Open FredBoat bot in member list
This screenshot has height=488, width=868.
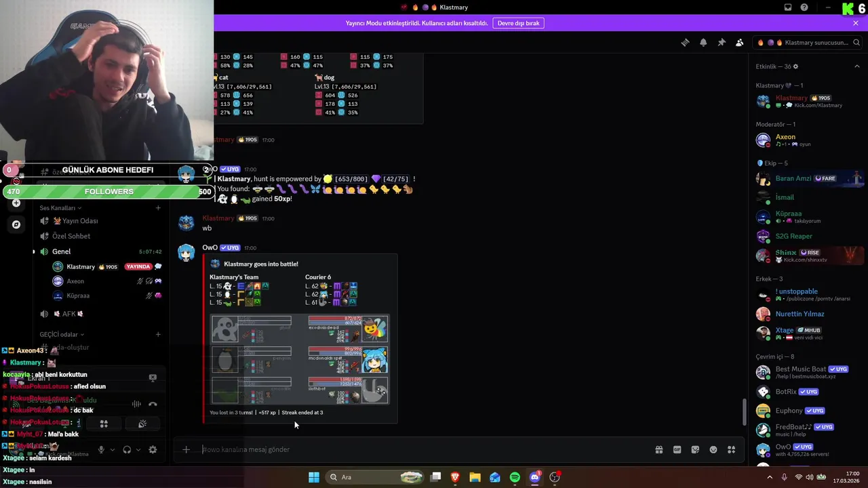click(808, 430)
